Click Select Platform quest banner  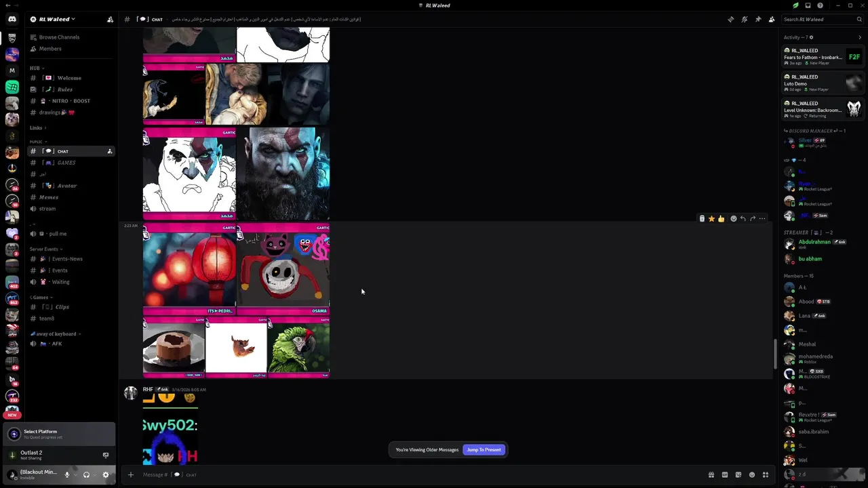coord(60,434)
